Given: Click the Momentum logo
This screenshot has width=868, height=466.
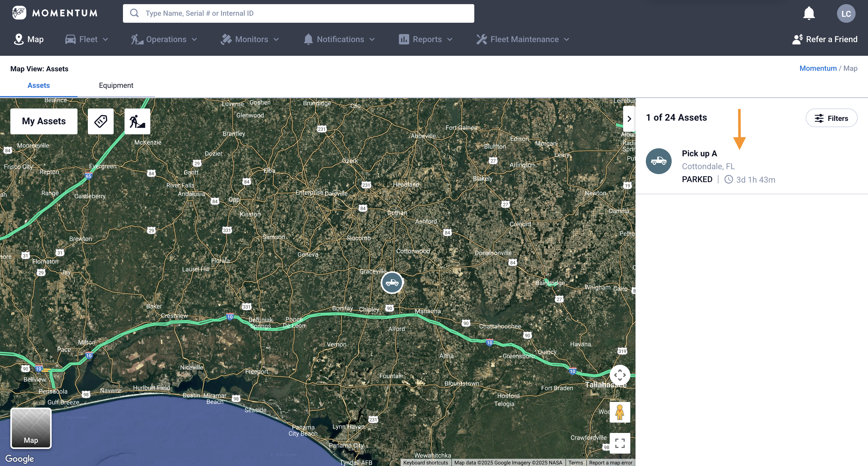Looking at the screenshot, I should point(55,13).
